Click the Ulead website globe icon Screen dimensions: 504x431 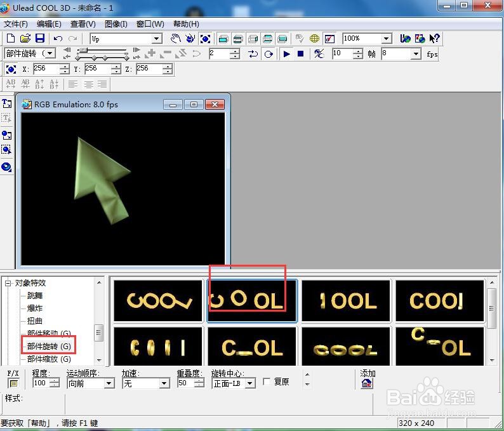[406, 39]
